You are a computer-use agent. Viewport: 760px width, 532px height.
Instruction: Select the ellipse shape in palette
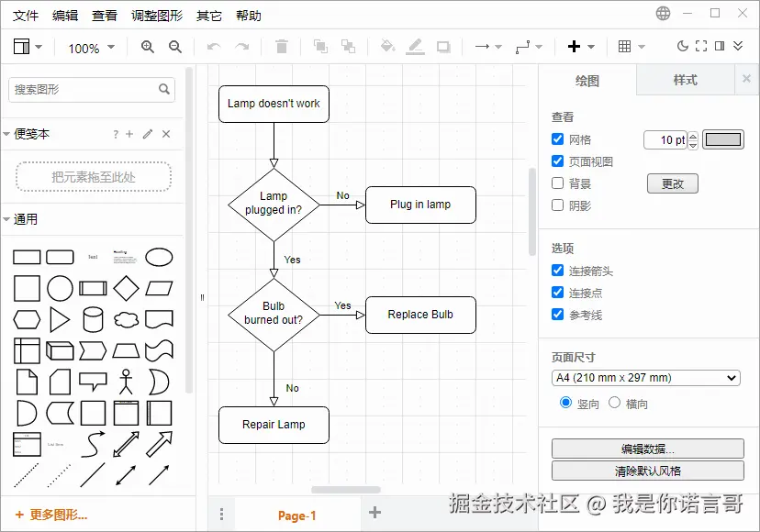coord(159,257)
